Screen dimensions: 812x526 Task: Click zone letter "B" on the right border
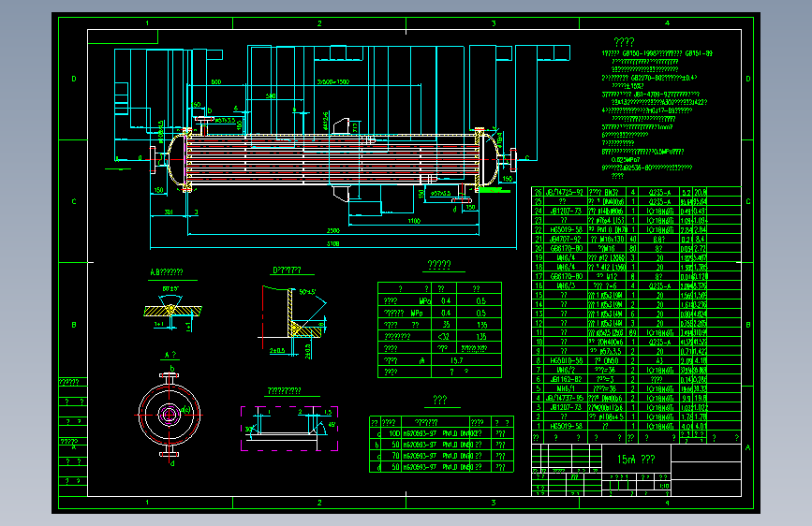[x=748, y=325]
